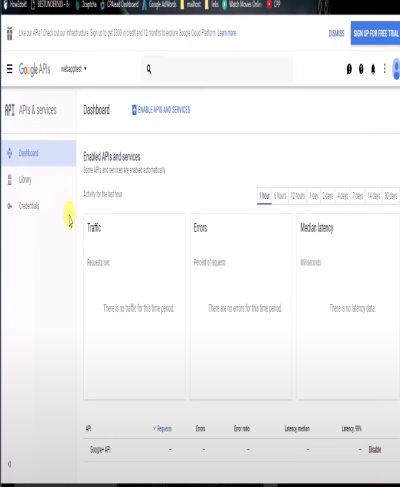The height and width of the screenshot is (487, 400).
Task: Click the Traffic chart card
Action: tap(134, 307)
